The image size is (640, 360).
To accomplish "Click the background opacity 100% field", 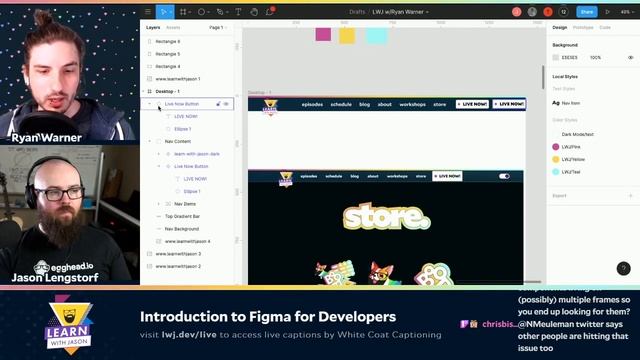I will coord(596,58).
